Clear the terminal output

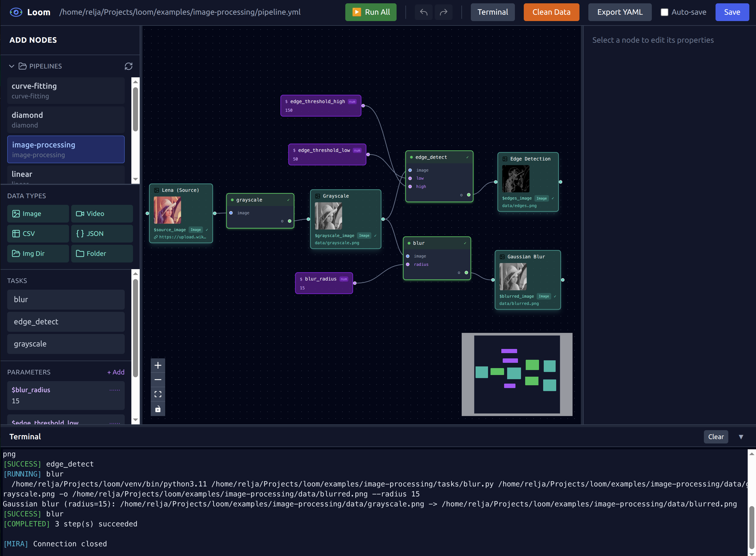coord(716,437)
